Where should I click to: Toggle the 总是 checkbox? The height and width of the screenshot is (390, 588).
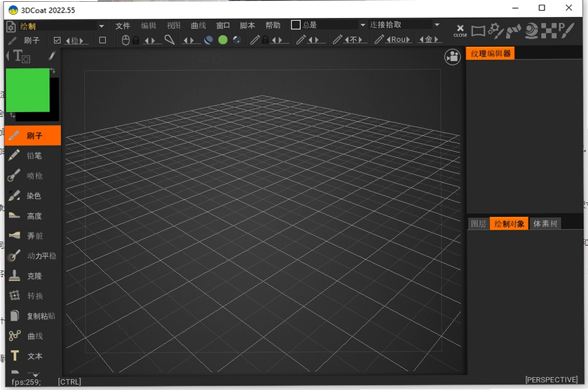[295, 25]
